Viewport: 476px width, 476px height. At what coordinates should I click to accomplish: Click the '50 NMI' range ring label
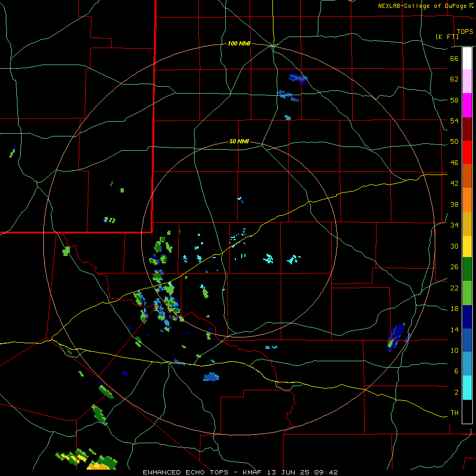(239, 141)
